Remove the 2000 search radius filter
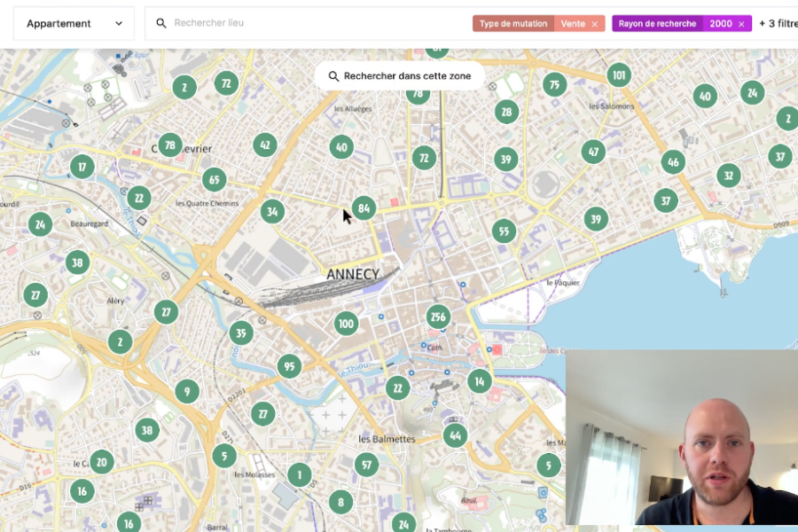 741,24
